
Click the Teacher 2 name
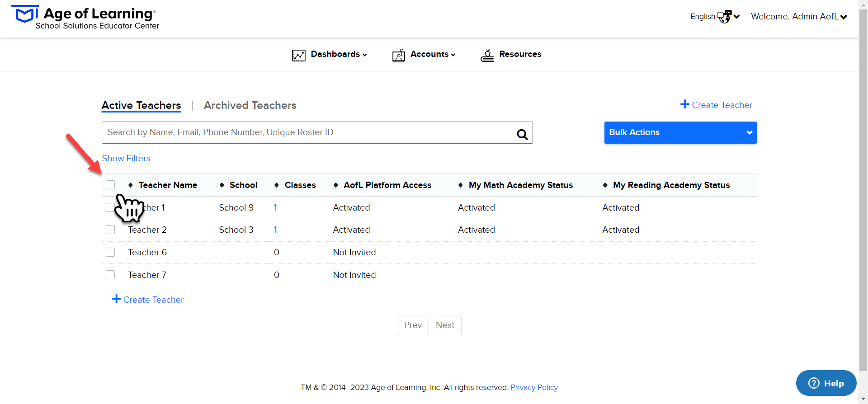(x=147, y=230)
